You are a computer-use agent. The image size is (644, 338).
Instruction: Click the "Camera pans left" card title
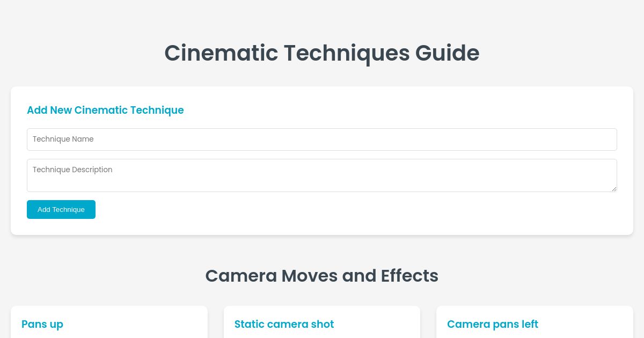[493, 324]
